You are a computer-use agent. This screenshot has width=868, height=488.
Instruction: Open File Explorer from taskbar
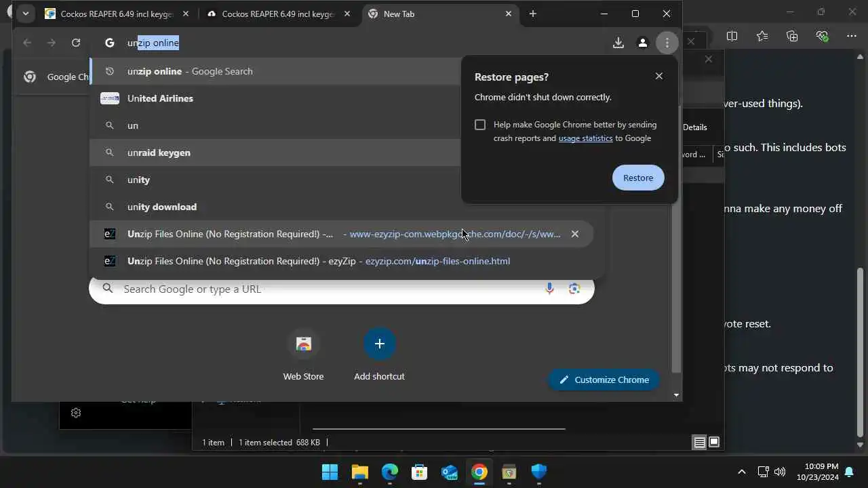(x=359, y=472)
